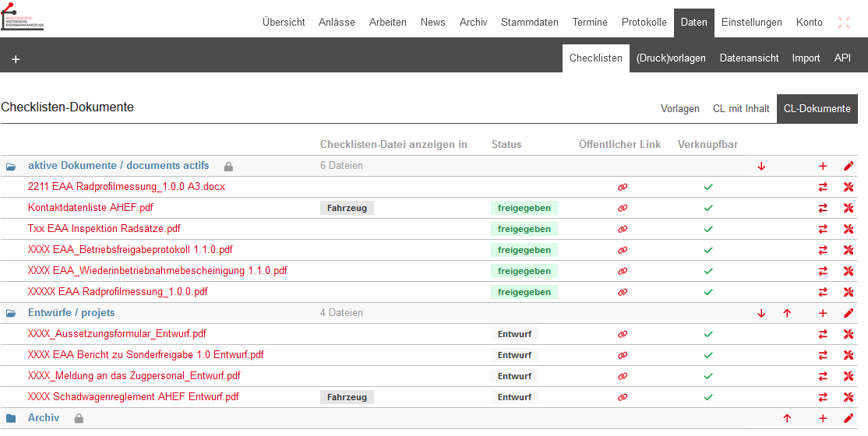Image resolution: width=868 pixels, height=436 pixels.
Task: Open the (Druck)vorlagen tab
Action: [671, 58]
